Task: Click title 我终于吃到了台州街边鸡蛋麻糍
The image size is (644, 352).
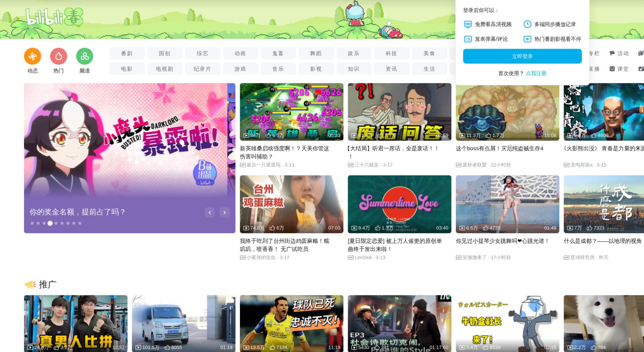Action: (284, 245)
